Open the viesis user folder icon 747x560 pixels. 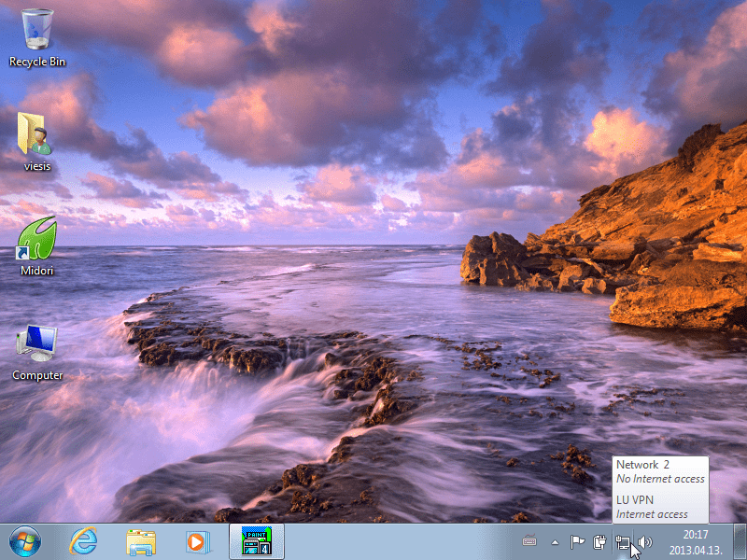35,134
